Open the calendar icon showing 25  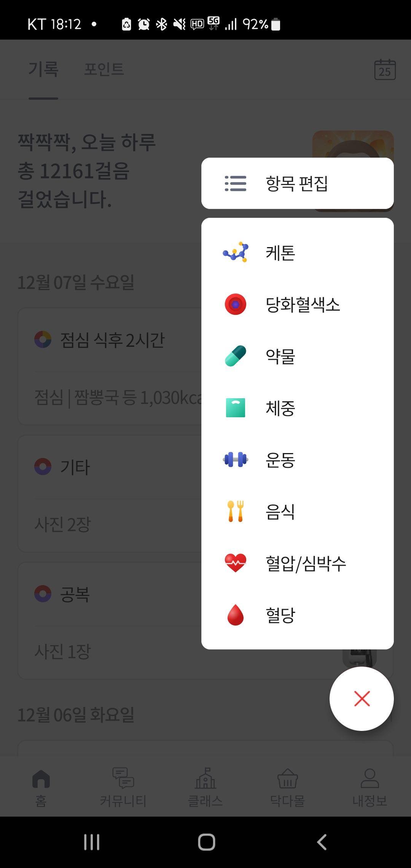pos(385,70)
